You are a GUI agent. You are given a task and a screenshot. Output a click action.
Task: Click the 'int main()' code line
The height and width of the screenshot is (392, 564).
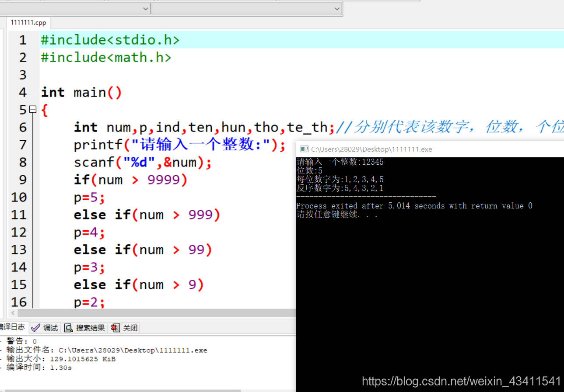(81, 92)
